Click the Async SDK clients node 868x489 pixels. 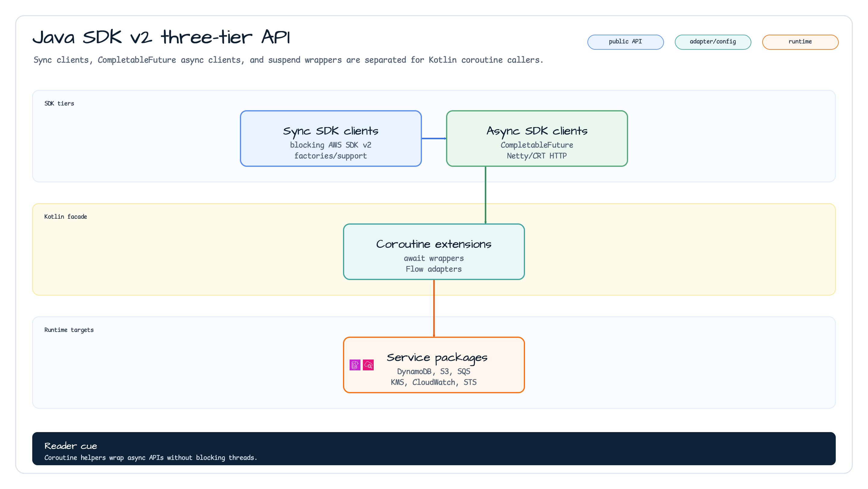tap(537, 138)
